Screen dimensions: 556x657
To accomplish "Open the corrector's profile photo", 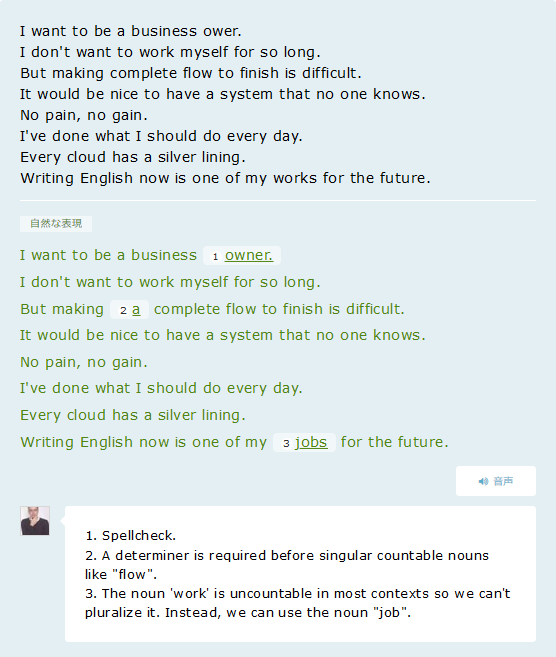I will [35, 521].
